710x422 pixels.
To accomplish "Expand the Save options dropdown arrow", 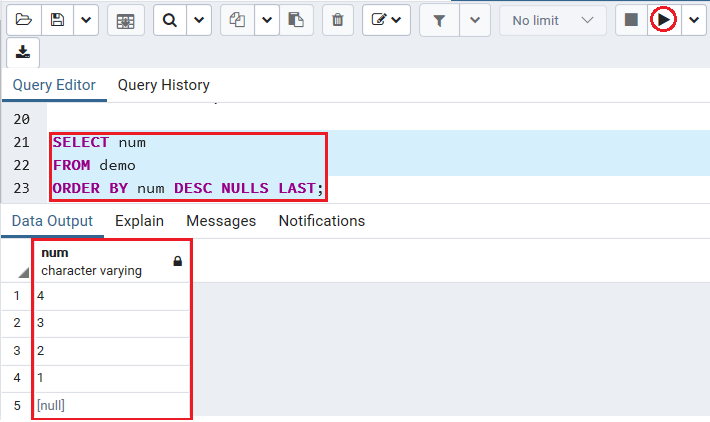I will click(x=86, y=20).
